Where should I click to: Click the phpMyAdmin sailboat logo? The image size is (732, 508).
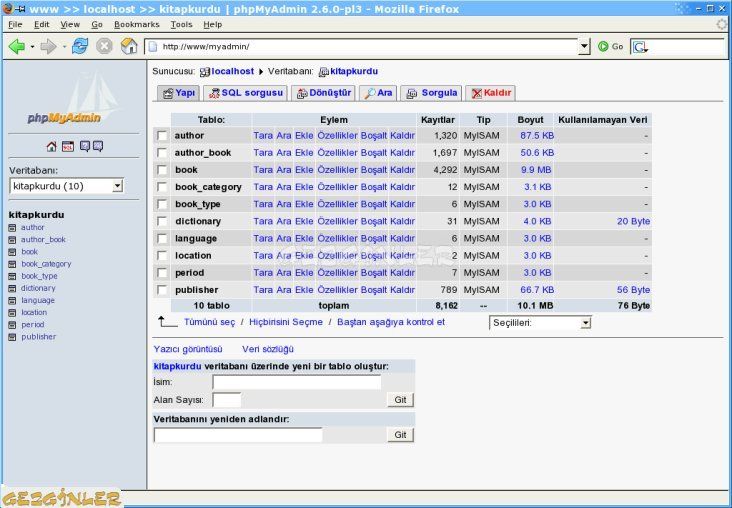(75, 99)
